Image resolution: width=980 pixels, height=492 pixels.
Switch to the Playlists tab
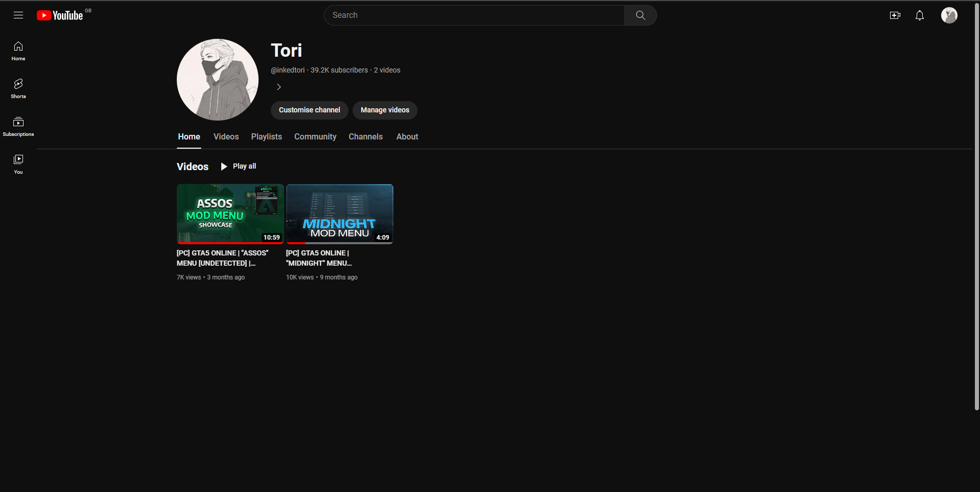(x=266, y=137)
